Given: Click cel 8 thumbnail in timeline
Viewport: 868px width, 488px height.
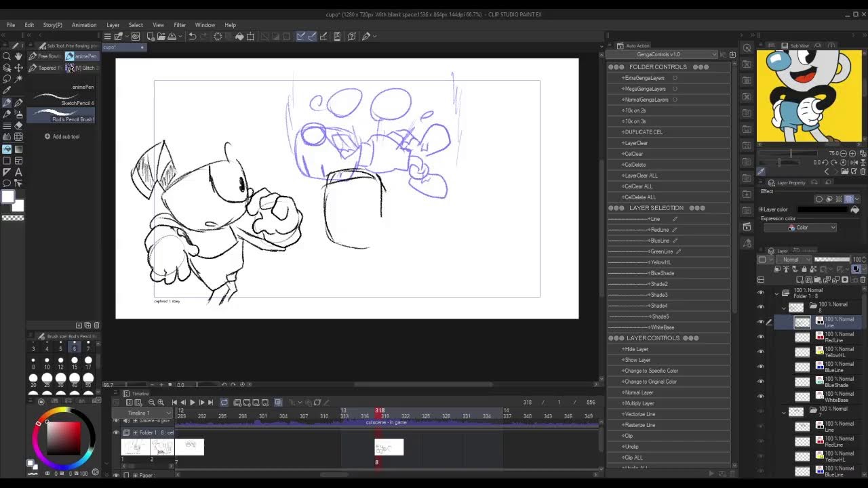Looking at the screenshot, I should 389,447.
